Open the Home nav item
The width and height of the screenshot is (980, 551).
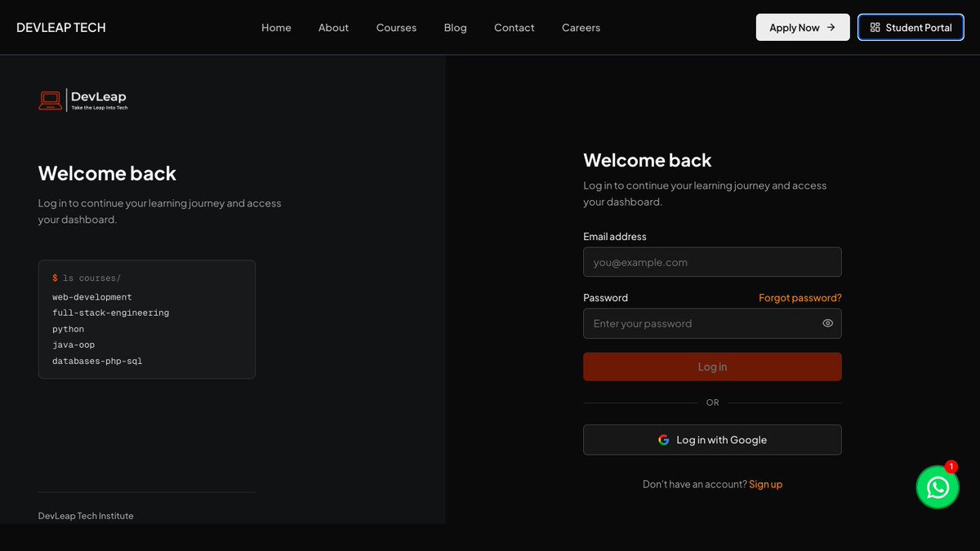pos(276,28)
